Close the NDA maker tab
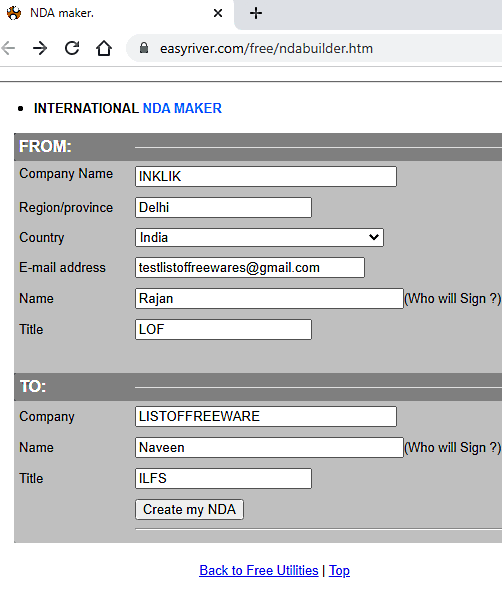 pos(218,13)
